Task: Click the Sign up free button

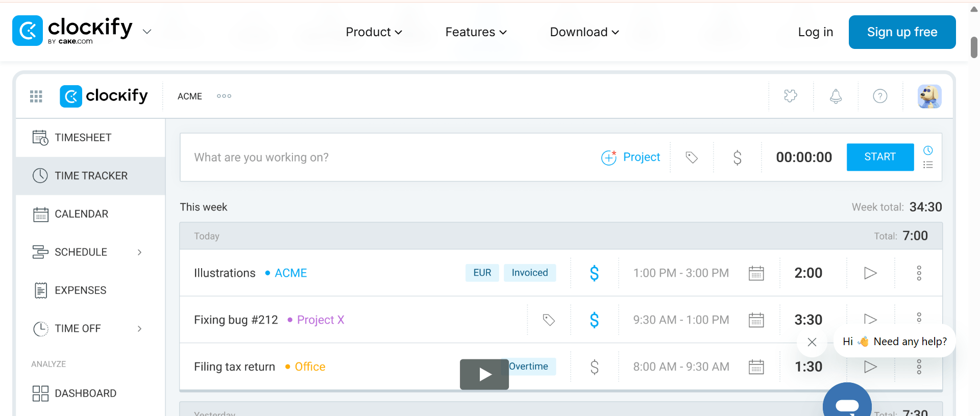Action: (x=902, y=32)
